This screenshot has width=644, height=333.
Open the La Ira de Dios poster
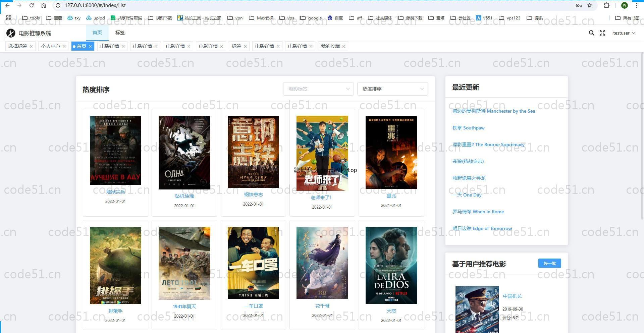click(x=391, y=266)
